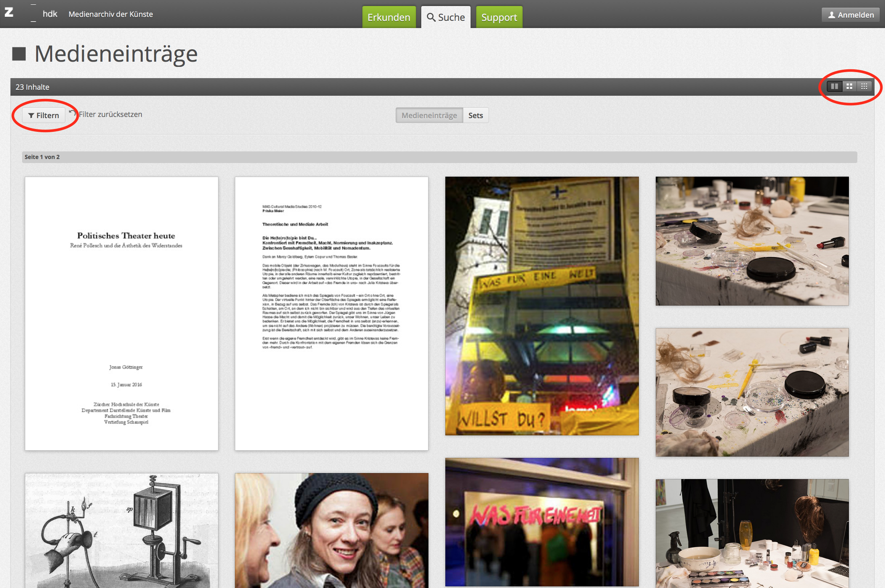Open the Erkunden tab

click(388, 17)
